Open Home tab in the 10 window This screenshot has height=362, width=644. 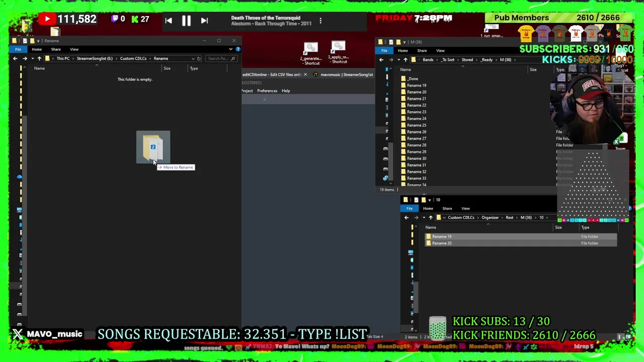point(428,209)
